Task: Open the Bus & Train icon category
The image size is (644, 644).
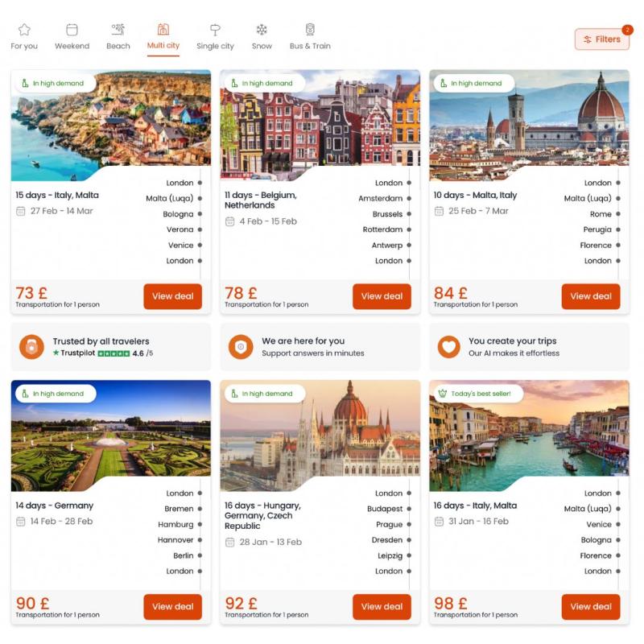Action: click(310, 30)
